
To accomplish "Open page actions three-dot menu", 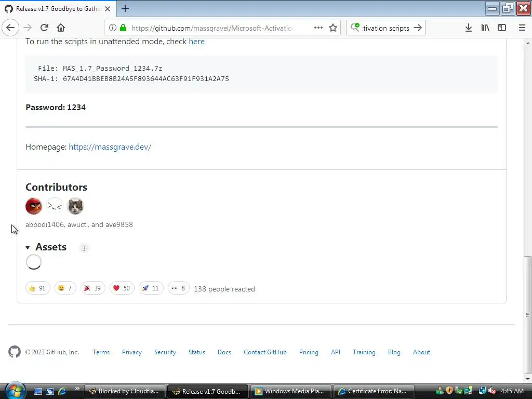I will tap(318, 28).
